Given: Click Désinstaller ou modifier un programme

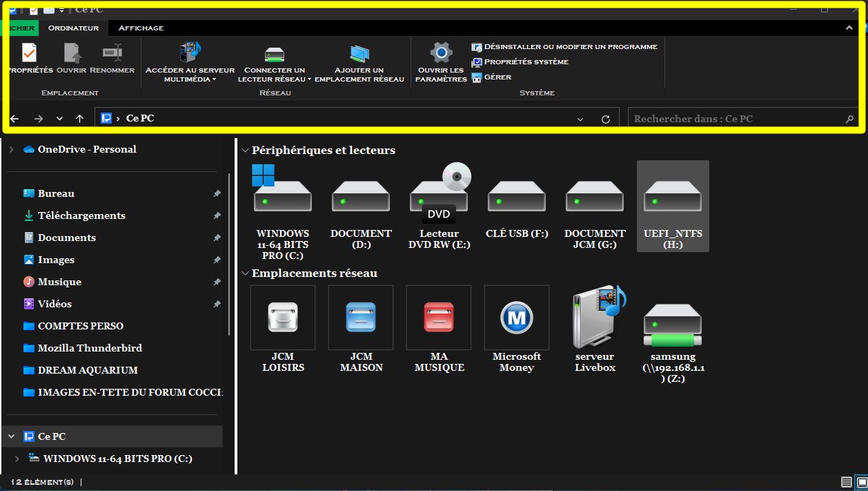Looking at the screenshot, I should point(564,47).
